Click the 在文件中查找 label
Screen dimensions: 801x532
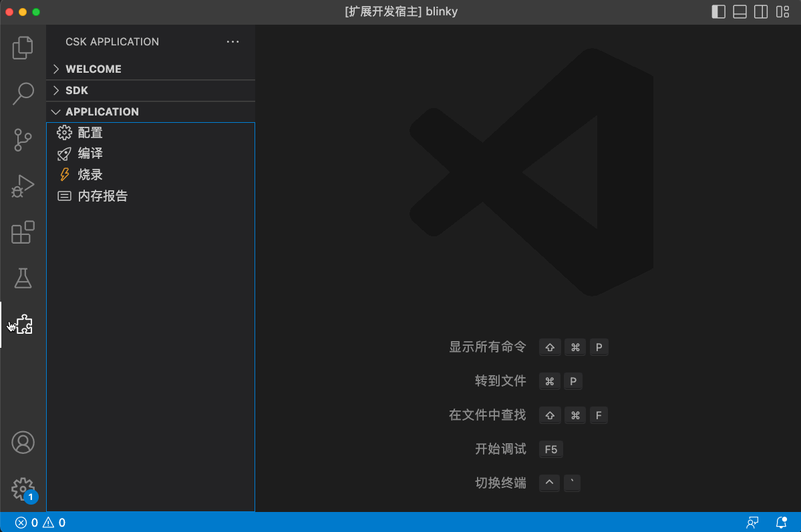487,415
